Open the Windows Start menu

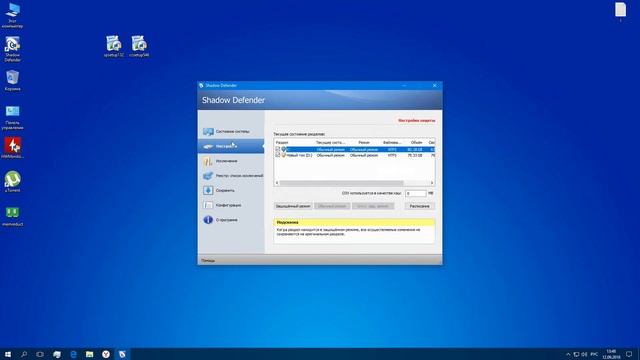pos(7,354)
